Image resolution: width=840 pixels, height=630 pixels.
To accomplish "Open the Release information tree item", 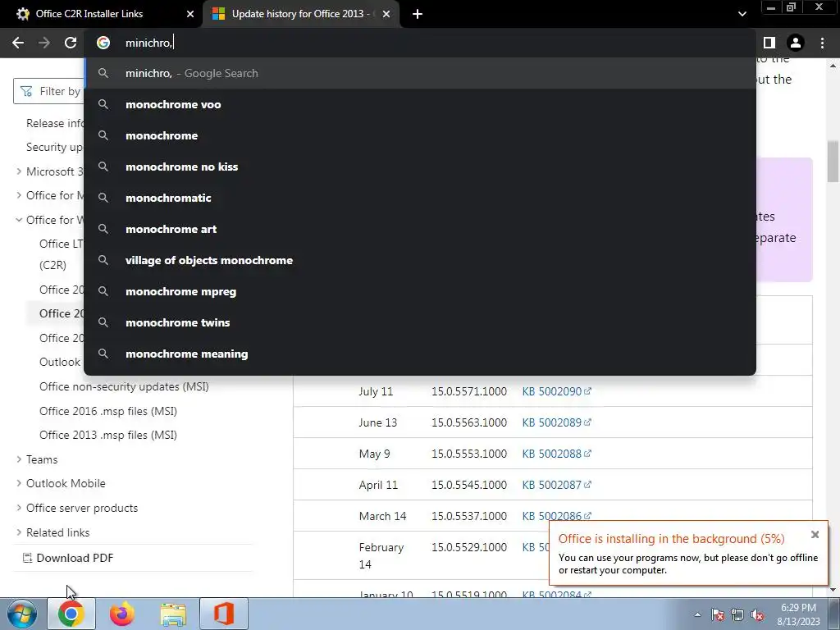I will (x=55, y=123).
